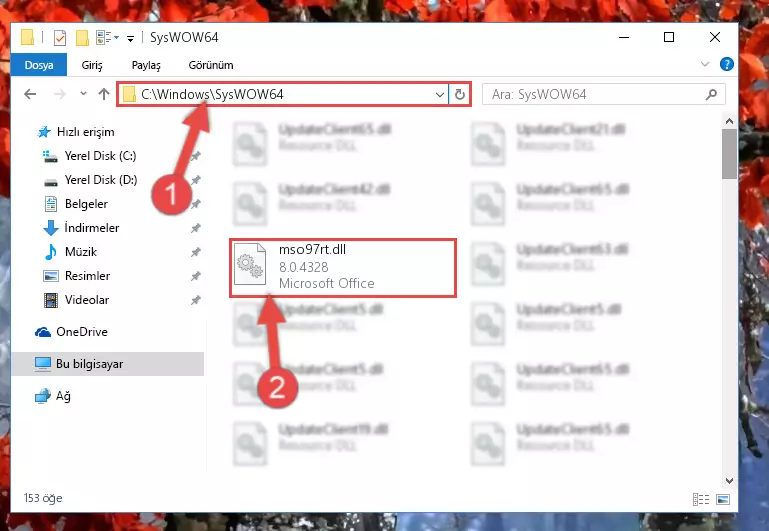Open the Dosya file menu tab
The width and height of the screenshot is (769, 531).
click(39, 65)
